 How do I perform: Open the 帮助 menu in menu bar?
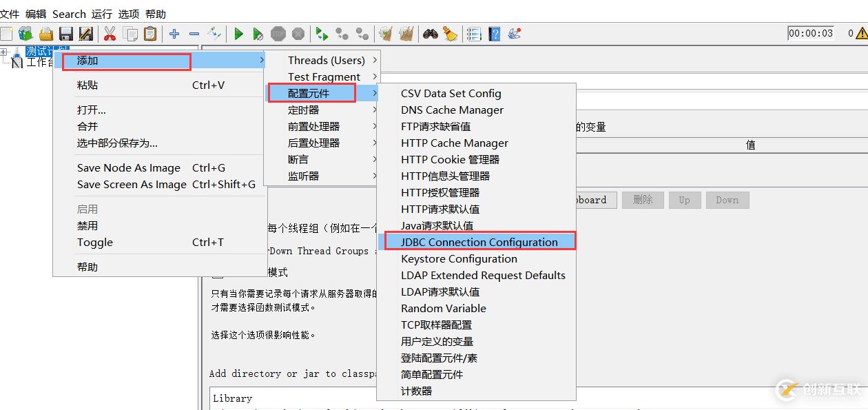156,14
